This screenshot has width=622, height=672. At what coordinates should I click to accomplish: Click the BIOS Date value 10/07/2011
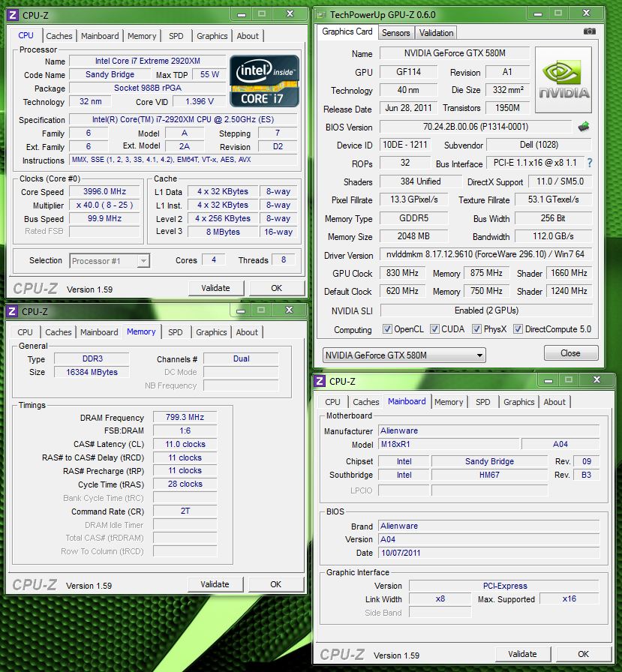coord(488,553)
